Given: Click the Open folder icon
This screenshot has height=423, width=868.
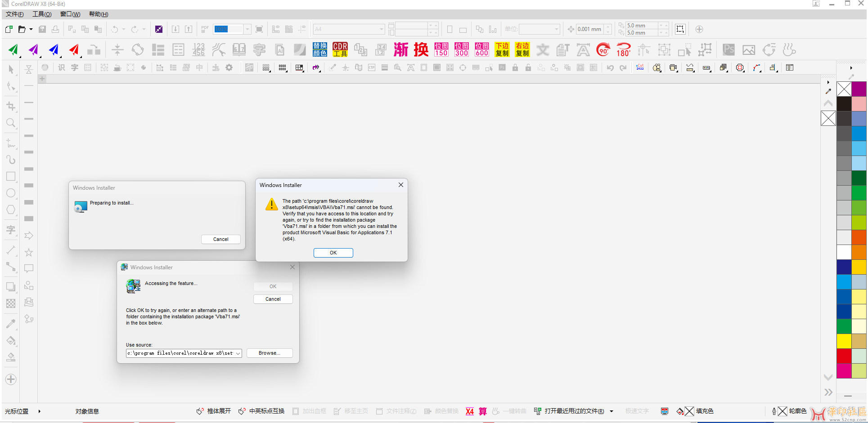Looking at the screenshot, I should tap(22, 29).
